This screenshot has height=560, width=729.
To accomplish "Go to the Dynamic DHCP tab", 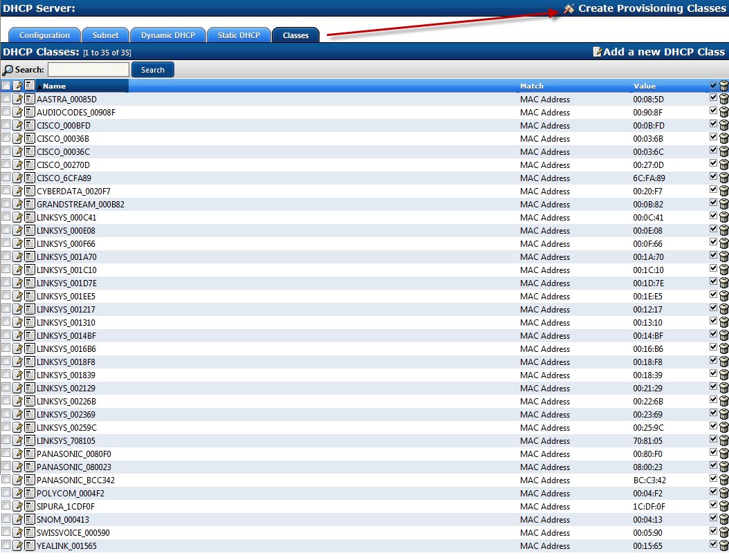I will [x=168, y=35].
